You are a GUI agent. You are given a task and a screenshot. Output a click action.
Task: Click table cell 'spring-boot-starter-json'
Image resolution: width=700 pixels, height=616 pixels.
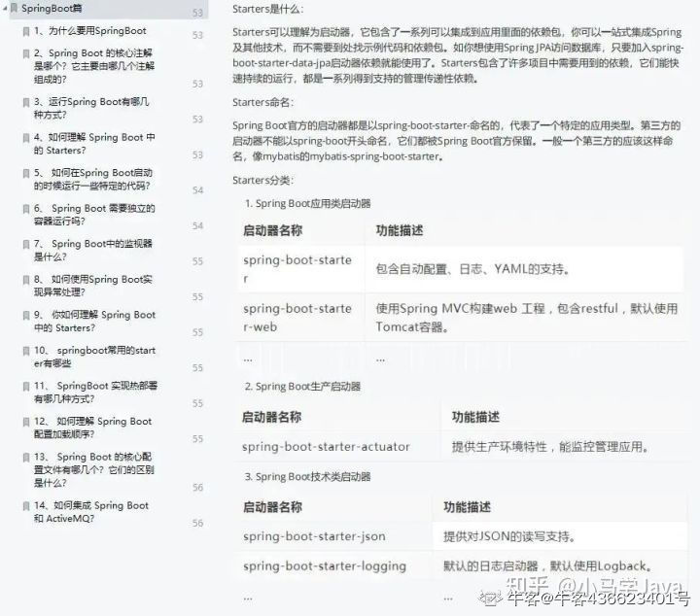[x=314, y=536]
